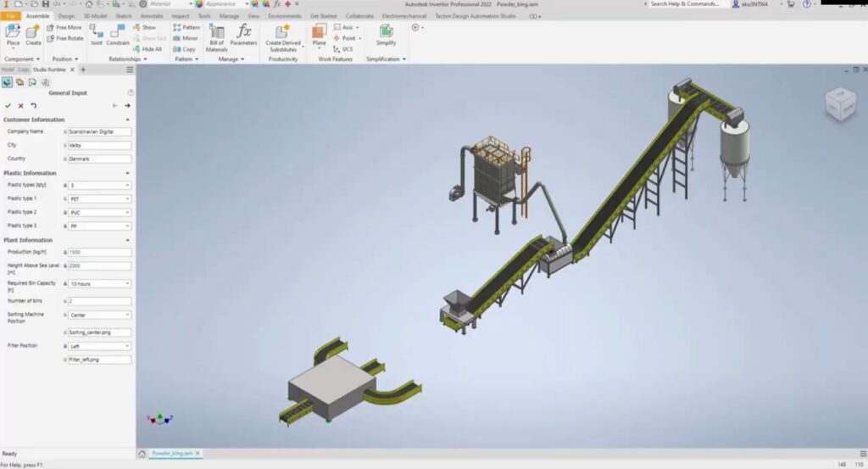The width and height of the screenshot is (868, 469).
Task: Select the Pattern tool
Action: (x=186, y=27)
